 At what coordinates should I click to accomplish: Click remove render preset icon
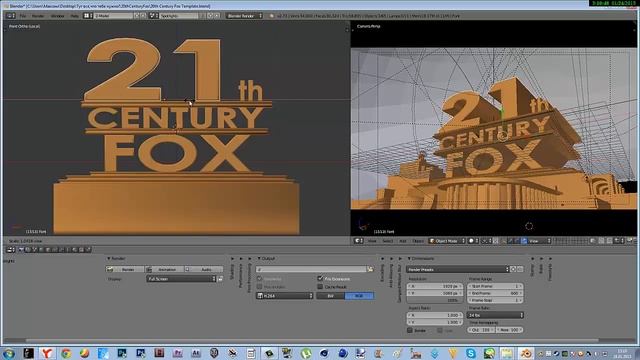tap(520, 269)
